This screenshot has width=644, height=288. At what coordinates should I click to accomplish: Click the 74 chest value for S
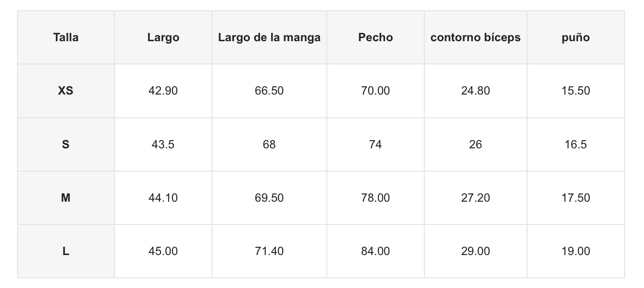375,144
